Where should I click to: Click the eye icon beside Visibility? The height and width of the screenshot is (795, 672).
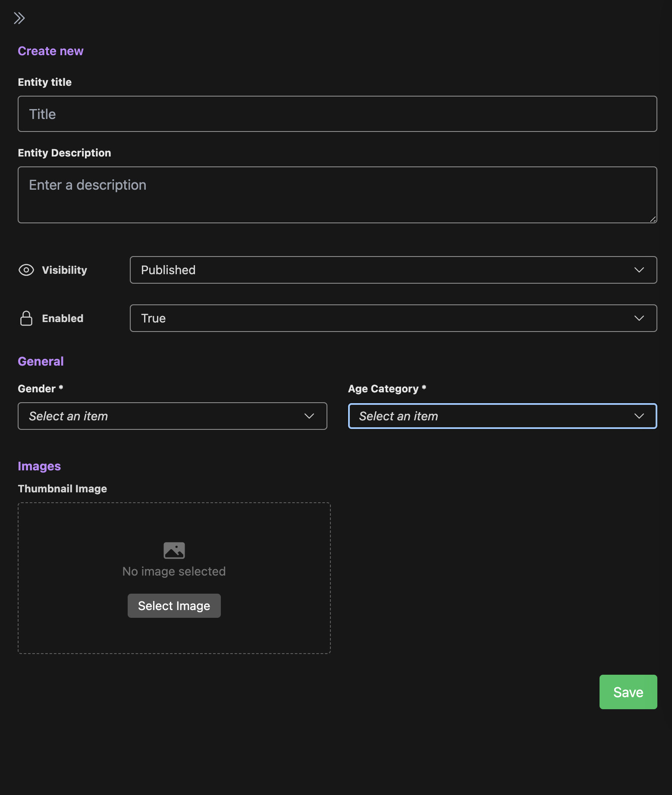click(26, 270)
